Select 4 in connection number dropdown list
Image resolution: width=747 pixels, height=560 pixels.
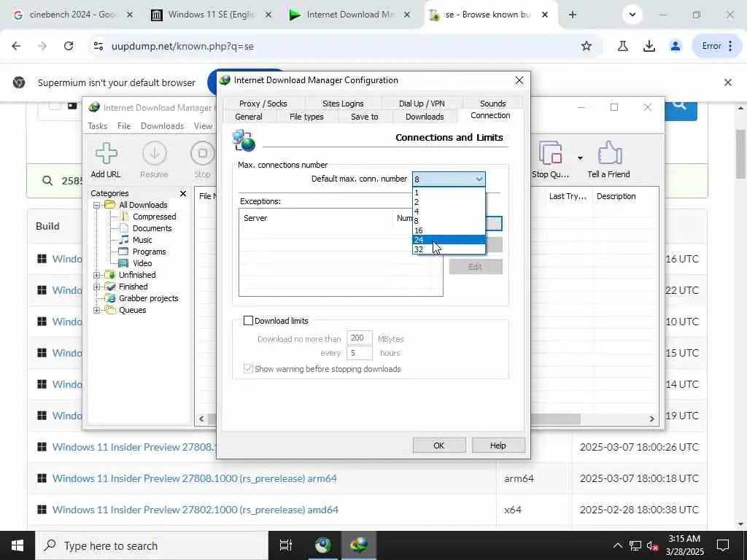tap(449, 211)
